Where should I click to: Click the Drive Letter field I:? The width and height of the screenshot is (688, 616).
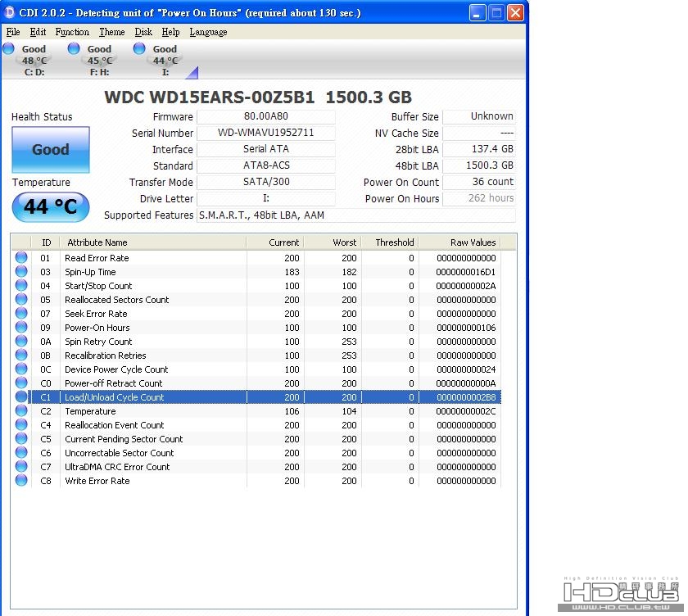266,198
